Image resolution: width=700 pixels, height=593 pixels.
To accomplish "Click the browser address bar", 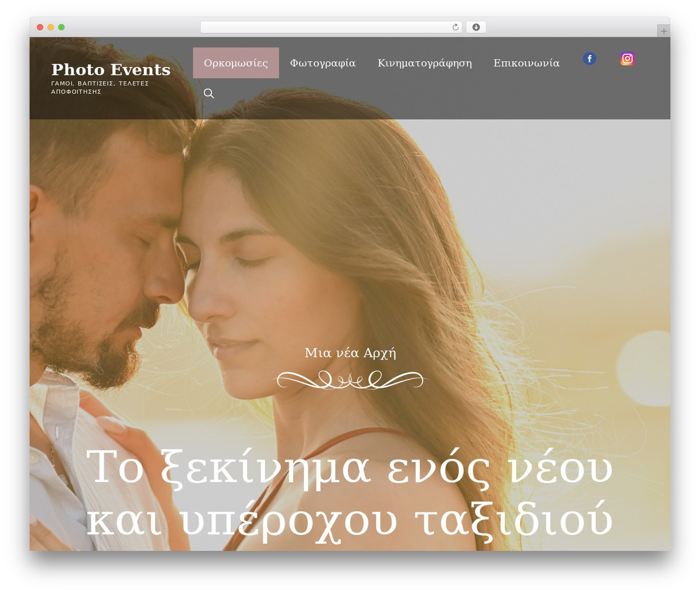I will 331,27.
